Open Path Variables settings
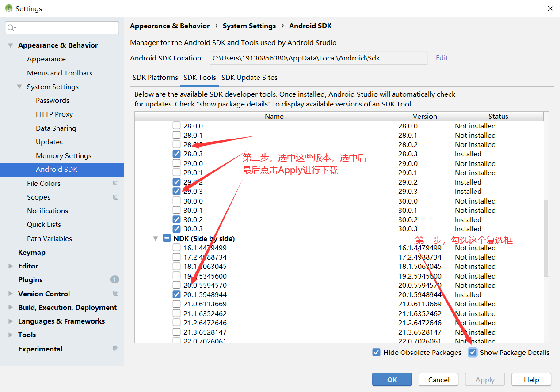Image resolution: width=560 pixels, height=392 pixels. [x=49, y=238]
